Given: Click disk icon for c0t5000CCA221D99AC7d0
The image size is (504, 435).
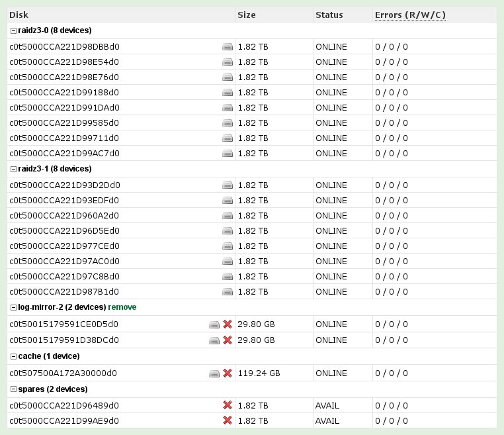Looking at the screenshot, I should click(x=228, y=153).
